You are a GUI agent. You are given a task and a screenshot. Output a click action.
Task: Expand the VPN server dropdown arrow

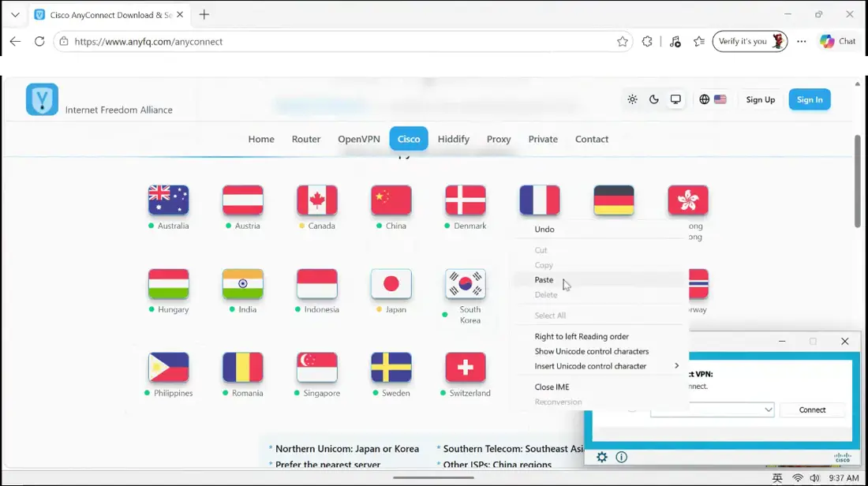click(x=769, y=409)
